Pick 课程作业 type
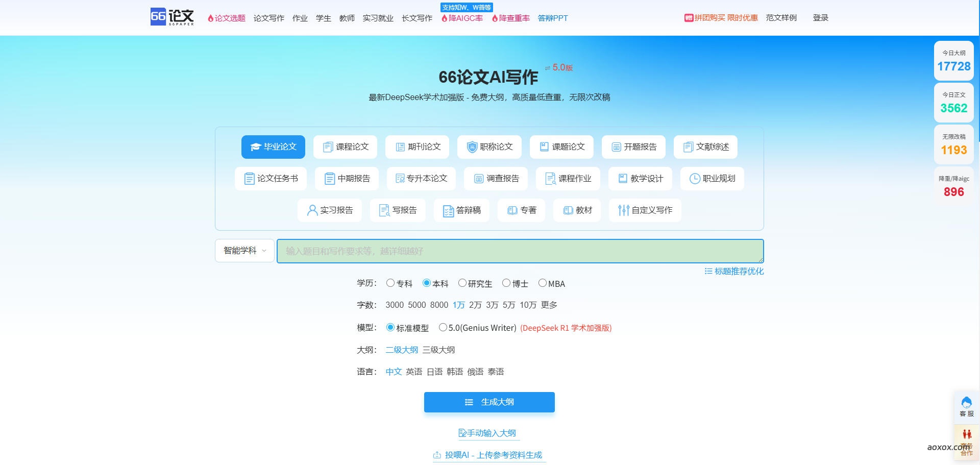This screenshot has width=980, height=465. (x=568, y=179)
